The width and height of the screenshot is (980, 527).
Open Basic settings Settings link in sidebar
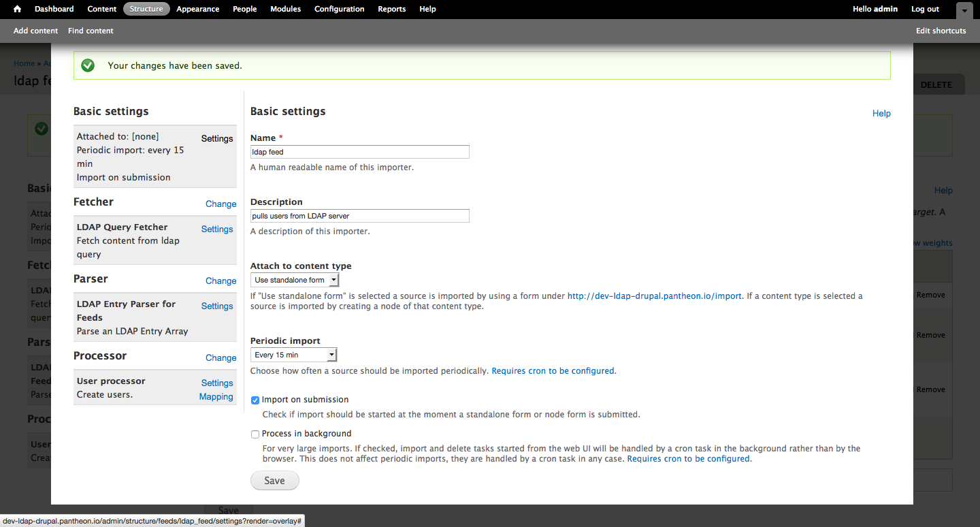(x=217, y=138)
